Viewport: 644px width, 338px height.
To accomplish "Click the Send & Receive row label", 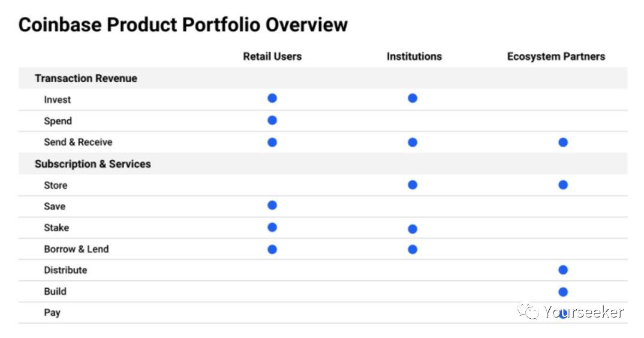I will (78, 142).
